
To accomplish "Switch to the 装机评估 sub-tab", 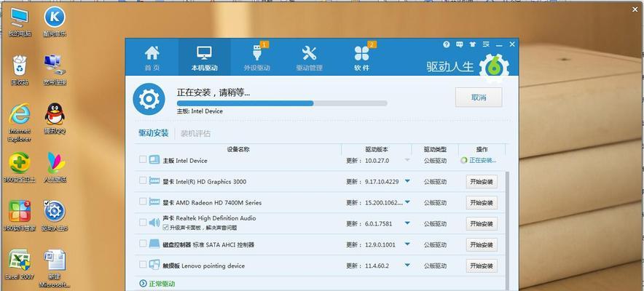I will 195,133.
